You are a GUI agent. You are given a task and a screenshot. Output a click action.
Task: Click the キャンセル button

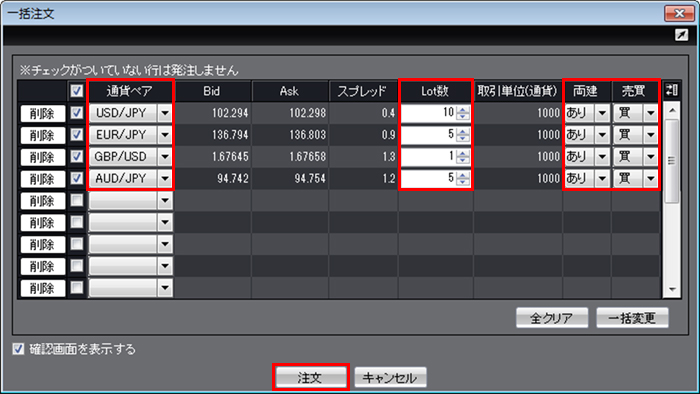[x=390, y=377]
